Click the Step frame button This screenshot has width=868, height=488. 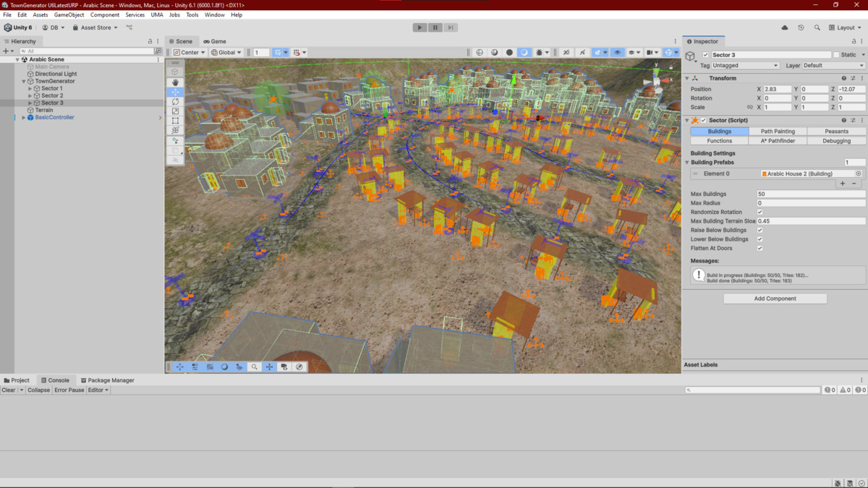click(x=450, y=27)
